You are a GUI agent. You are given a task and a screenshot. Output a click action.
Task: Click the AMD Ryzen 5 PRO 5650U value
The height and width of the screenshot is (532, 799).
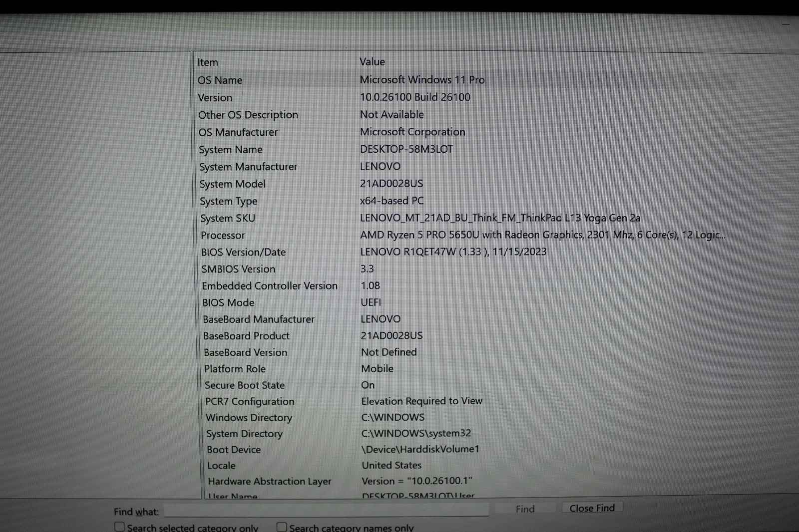(543, 235)
